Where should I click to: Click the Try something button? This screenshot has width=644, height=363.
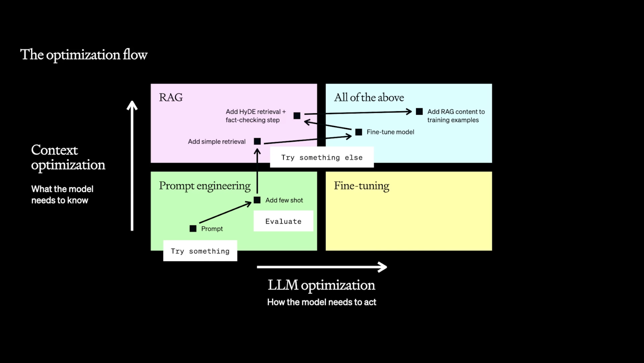(200, 251)
